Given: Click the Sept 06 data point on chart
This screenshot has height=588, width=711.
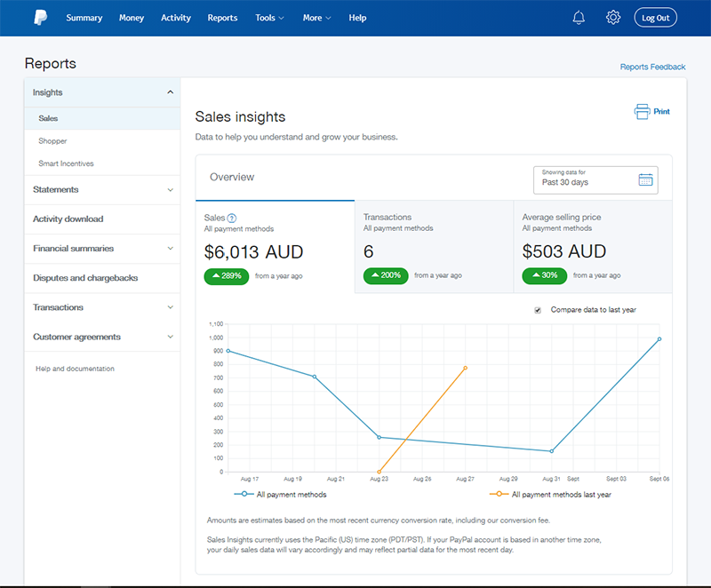Looking at the screenshot, I should 659,338.
